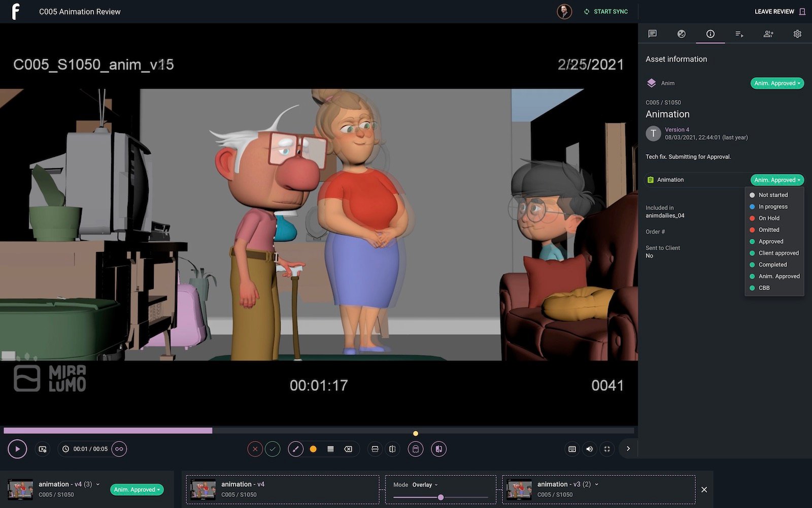Click the animation - v3 (2) thumbnail
The width and height of the screenshot is (812, 508).
[x=519, y=490]
